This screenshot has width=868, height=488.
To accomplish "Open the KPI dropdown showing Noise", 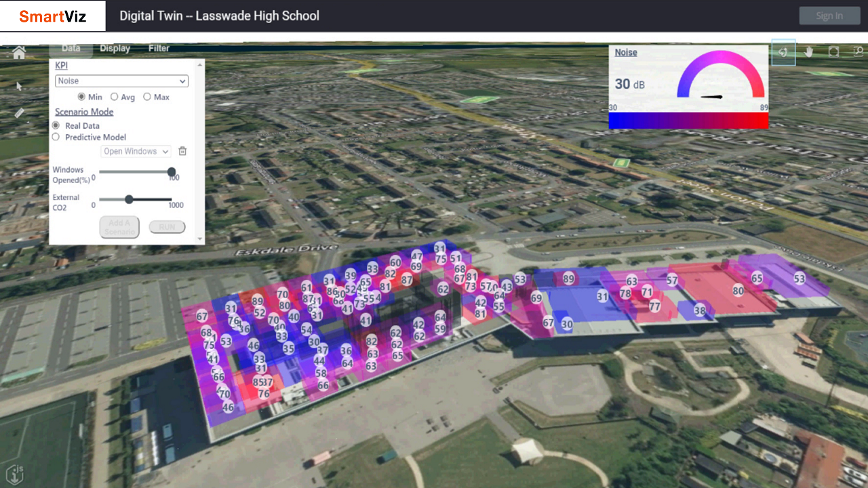I will (121, 81).
